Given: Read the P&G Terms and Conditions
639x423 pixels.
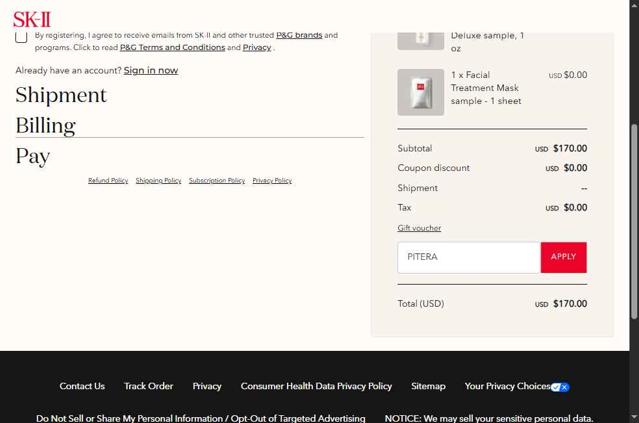Looking at the screenshot, I should [x=172, y=47].
